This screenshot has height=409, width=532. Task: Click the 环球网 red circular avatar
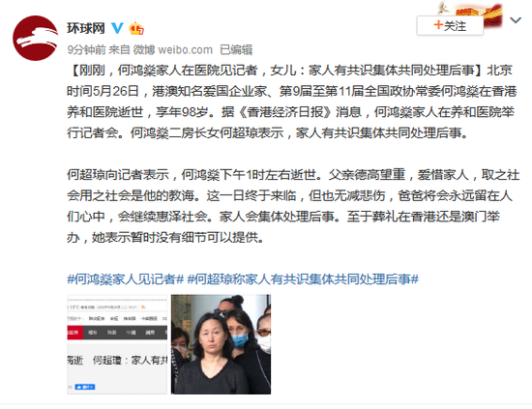point(35,38)
